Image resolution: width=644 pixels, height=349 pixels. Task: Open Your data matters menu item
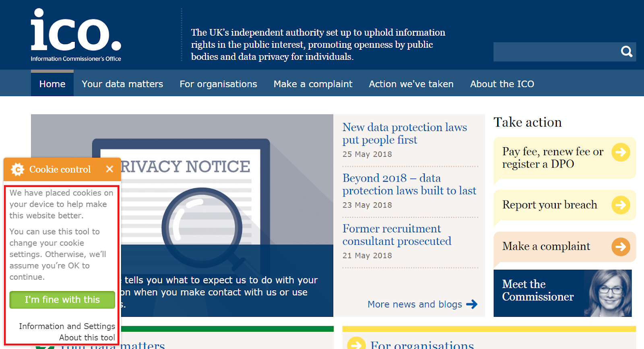[x=122, y=84]
